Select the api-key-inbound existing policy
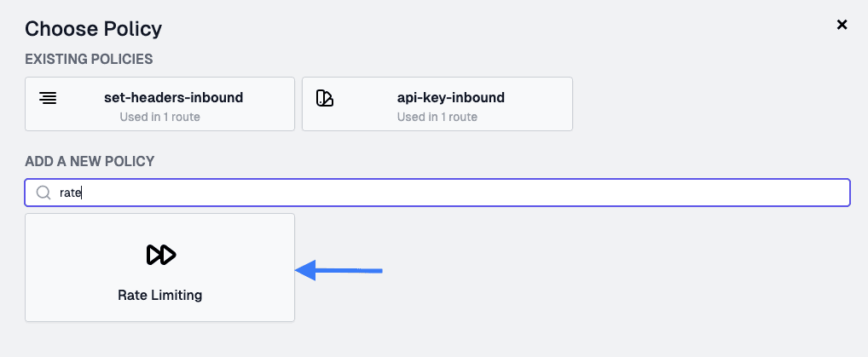Image resolution: width=868 pixels, height=357 pixels. (x=437, y=104)
